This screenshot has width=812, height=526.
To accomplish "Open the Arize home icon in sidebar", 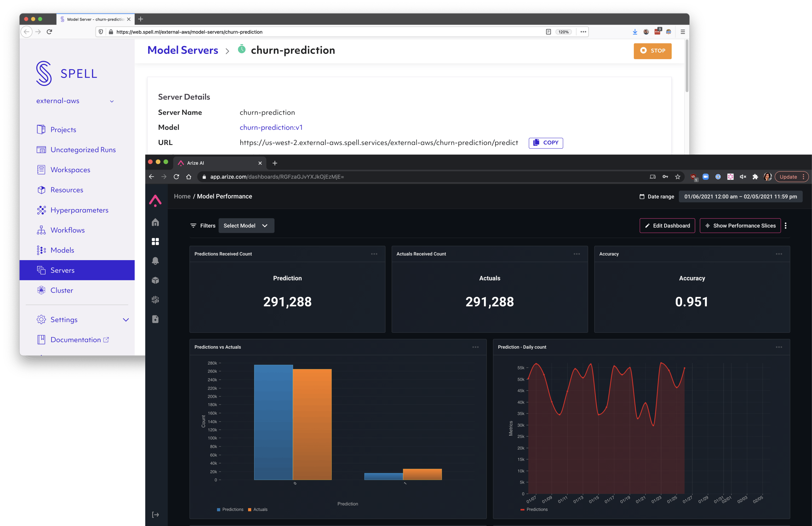I will point(155,222).
